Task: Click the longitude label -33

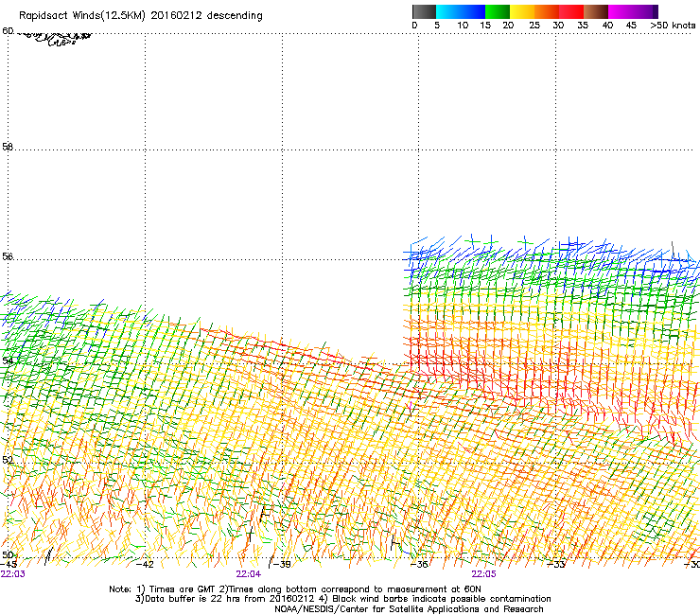Action: pos(556,564)
